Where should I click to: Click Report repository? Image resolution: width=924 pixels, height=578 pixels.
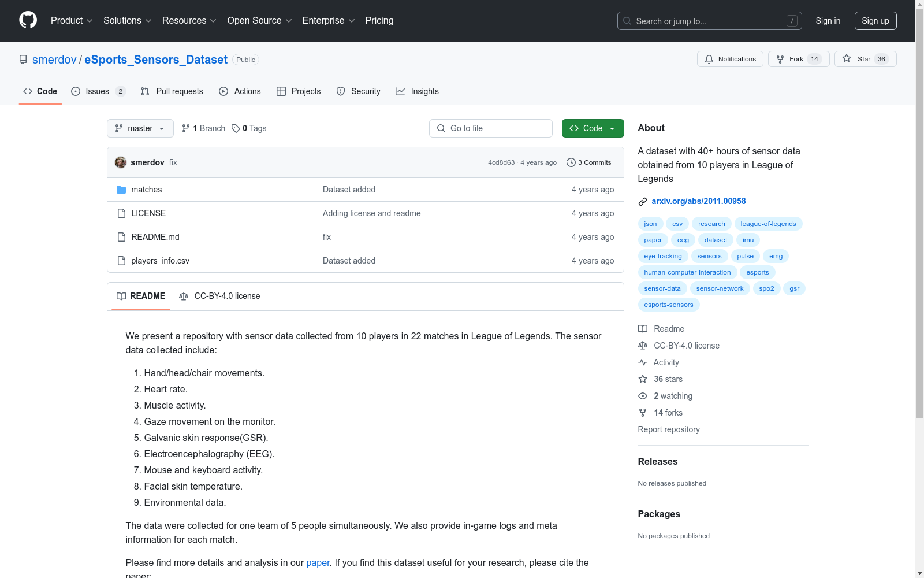click(669, 429)
